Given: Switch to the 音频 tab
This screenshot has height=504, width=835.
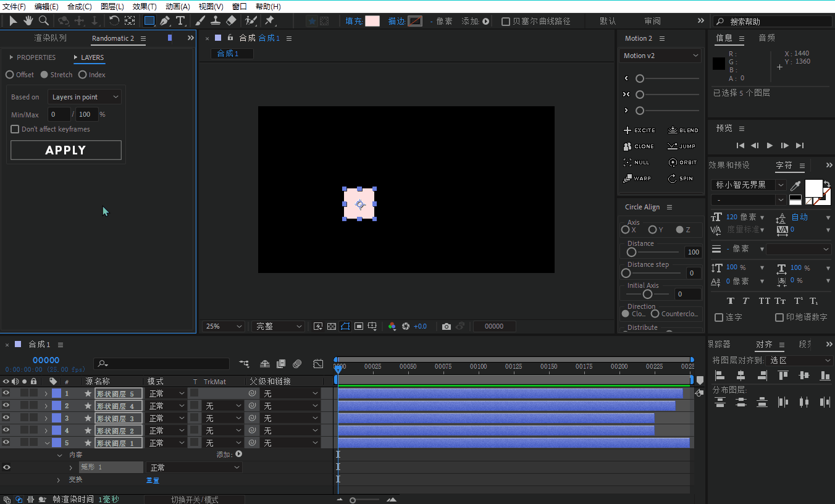Looking at the screenshot, I should coord(767,38).
